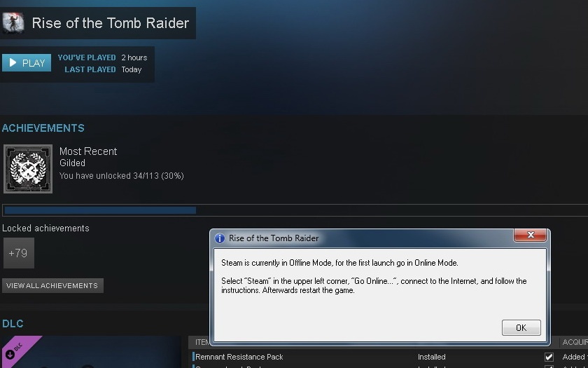The image size is (588, 368).
Task: Click the Rise of the Tomb Raider game icon
Action: (13, 23)
